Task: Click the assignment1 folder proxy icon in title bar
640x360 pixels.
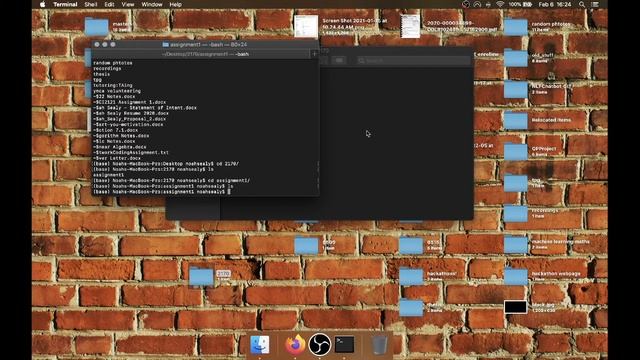Action: point(165,44)
